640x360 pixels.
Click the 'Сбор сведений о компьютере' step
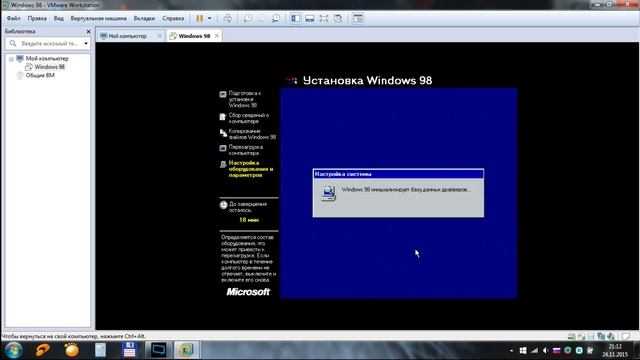click(x=249, y=118)
